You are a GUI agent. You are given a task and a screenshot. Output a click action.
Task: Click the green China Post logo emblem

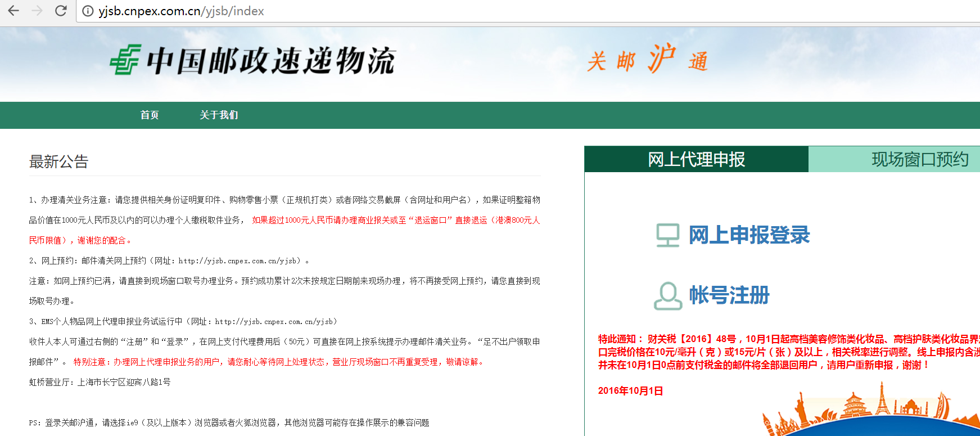coord(125,60)
